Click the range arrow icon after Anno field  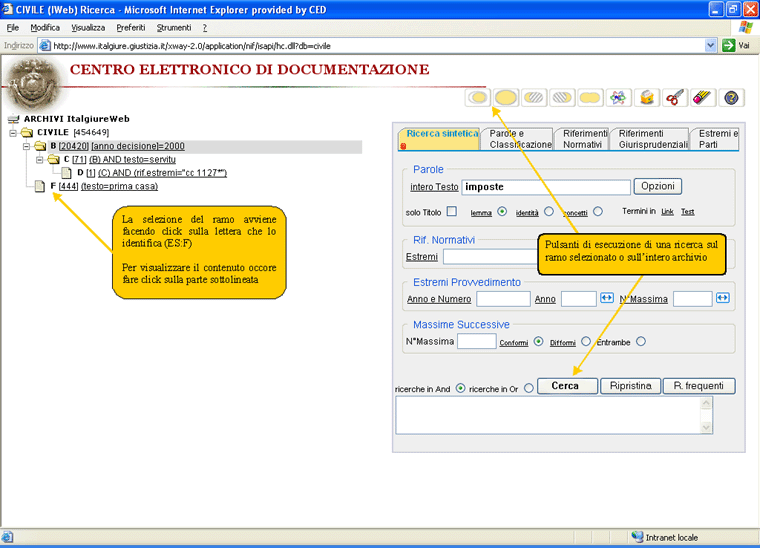[607, 297]
